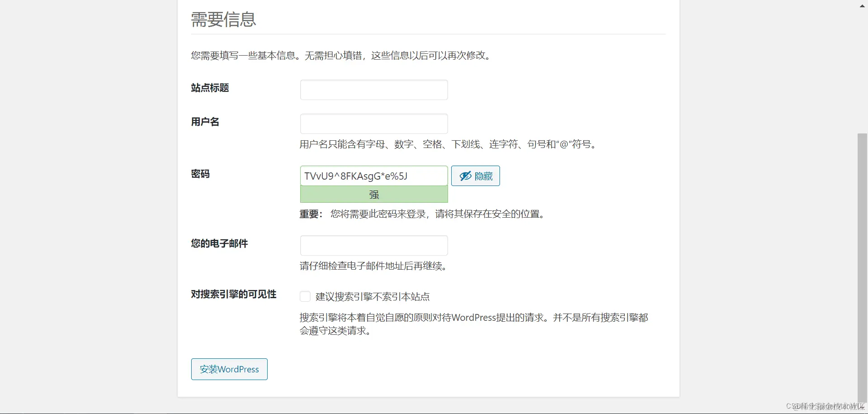Focus the 您的电子邮件 input field

tap(374, 246)
